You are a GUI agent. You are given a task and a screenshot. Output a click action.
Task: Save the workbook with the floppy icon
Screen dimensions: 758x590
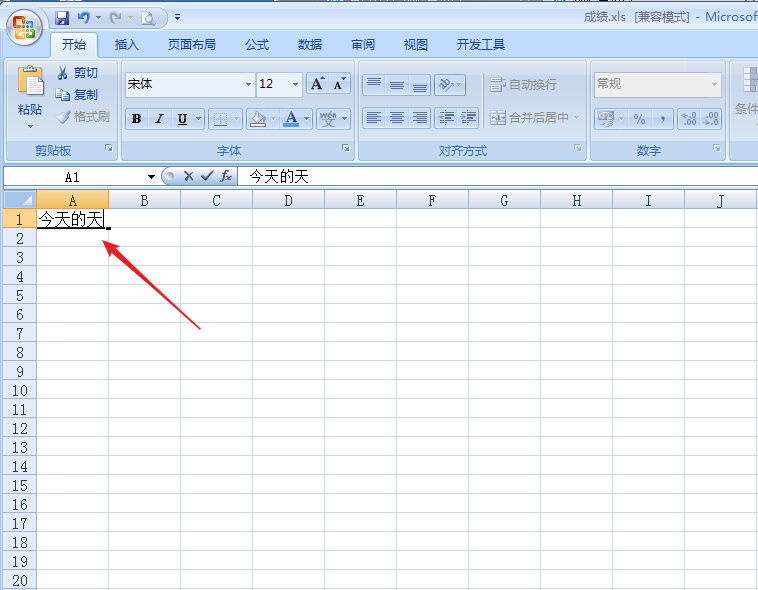pos(62,18)
